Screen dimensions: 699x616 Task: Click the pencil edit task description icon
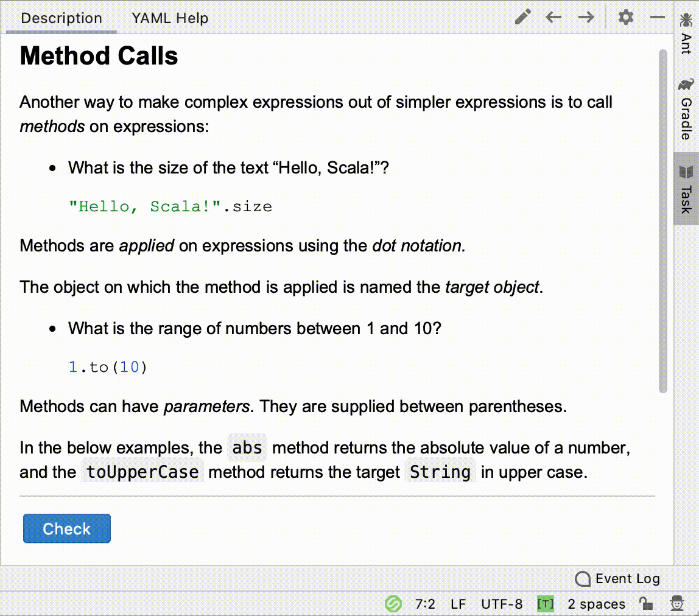(523, 18)
